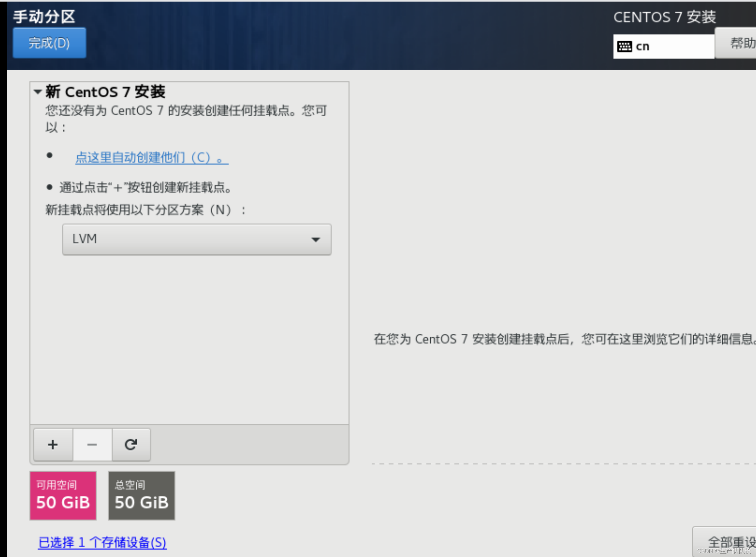
Task: Collapse the 新 CentOS 7 安装 section triangle
Action: tap(38, 92)
